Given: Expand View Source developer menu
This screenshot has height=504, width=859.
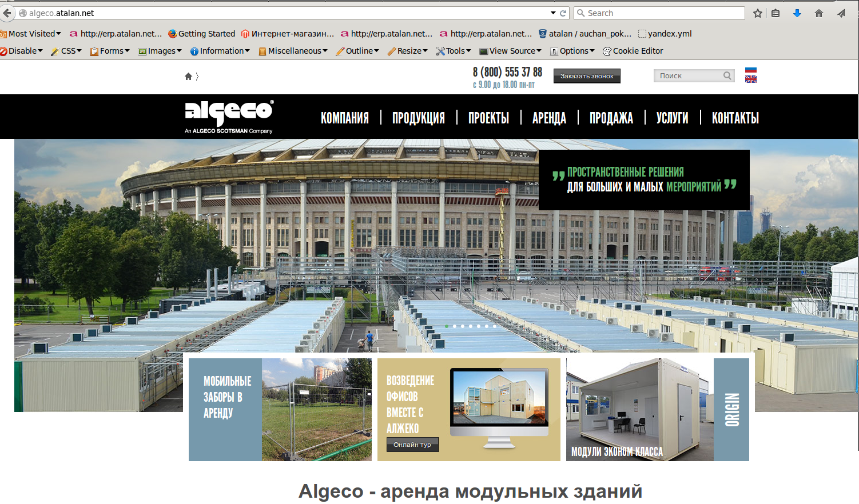Looking at the screenshot, I should coord(510,51).
